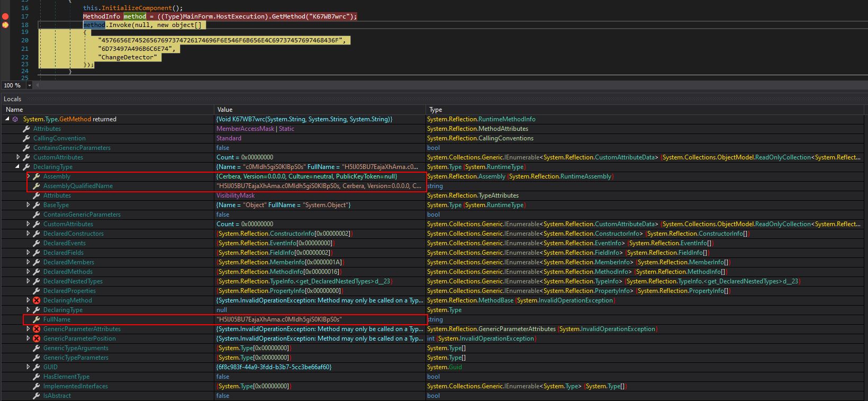The image size is (868, 401).
Task: Select the Locals panel title
Action: 13,99
